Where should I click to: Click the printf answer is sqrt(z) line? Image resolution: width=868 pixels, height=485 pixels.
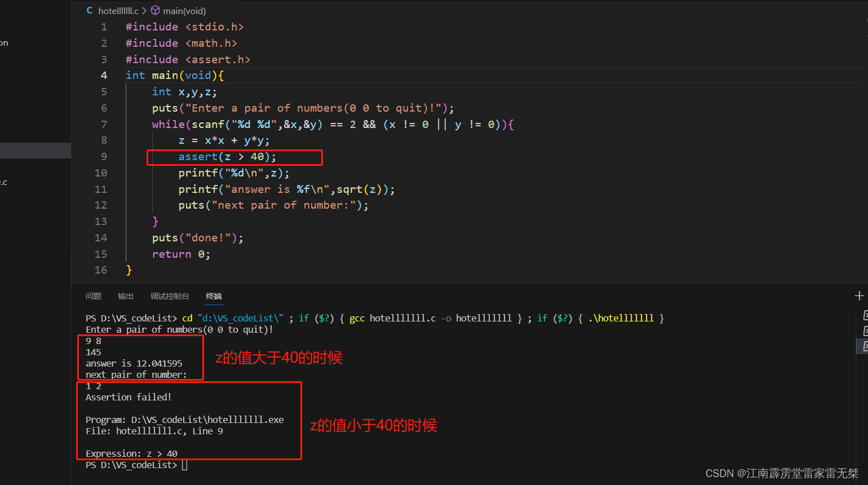(x=286, y=189)
